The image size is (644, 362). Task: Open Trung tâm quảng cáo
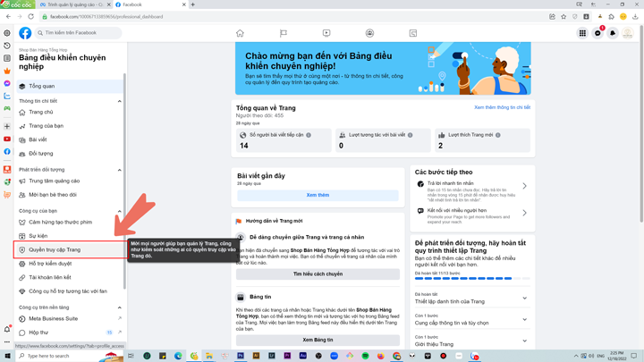coord(70,181)
